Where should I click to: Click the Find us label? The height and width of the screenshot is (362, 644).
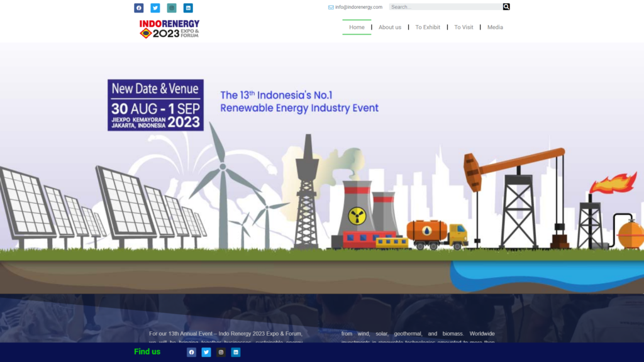[147, 352]
